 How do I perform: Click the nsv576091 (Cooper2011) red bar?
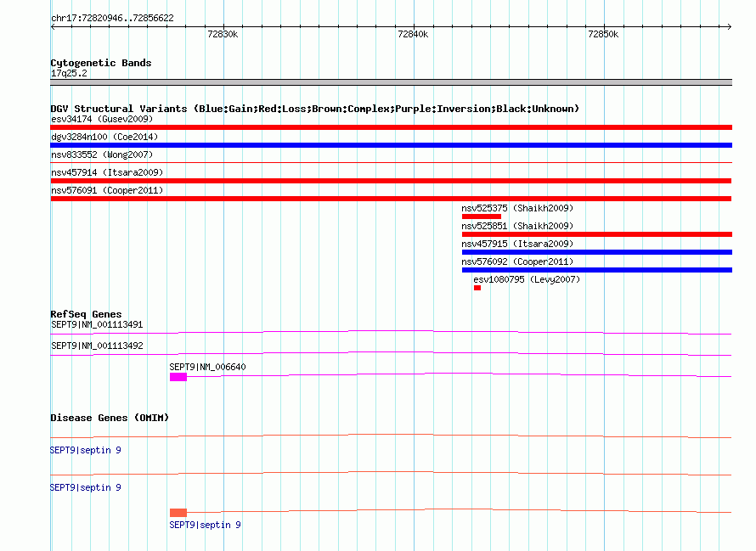(x=391, y=199)
